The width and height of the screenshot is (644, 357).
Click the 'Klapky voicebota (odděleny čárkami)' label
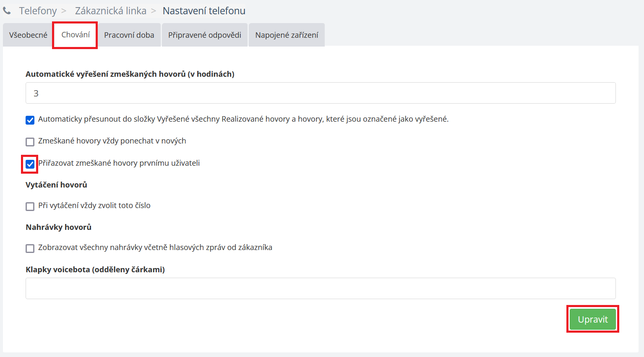coord(95,270)
